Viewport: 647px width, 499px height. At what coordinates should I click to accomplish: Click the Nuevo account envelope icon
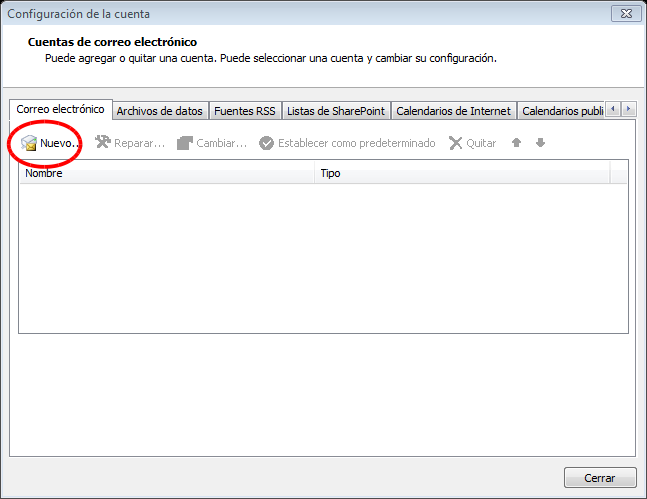coord(29,144)
